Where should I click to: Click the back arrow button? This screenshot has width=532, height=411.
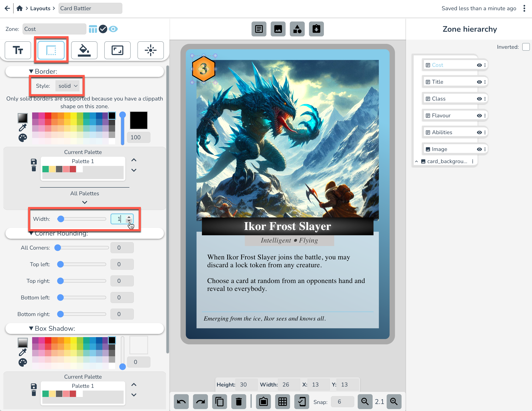click(7, 8)
